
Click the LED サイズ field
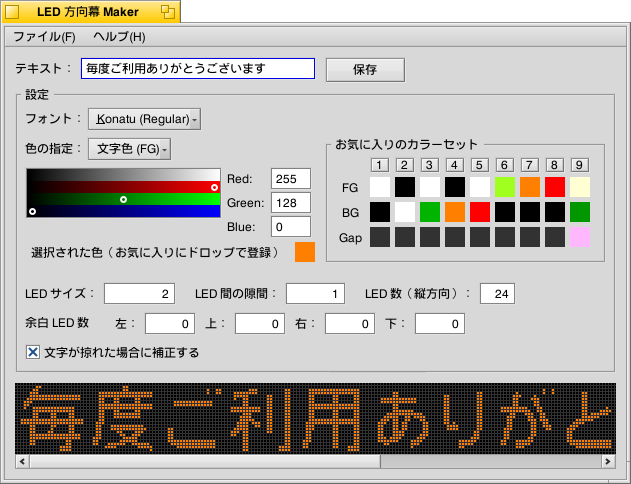pos(139,293)
